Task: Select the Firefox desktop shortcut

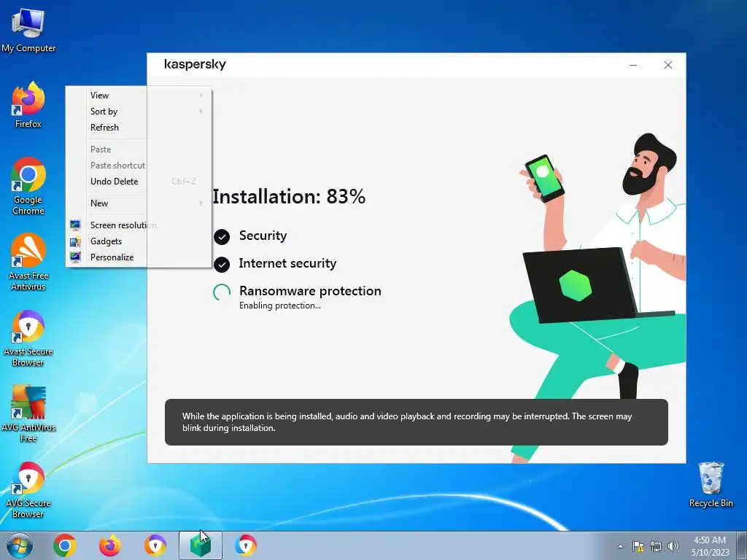Action: pos(28,105)
